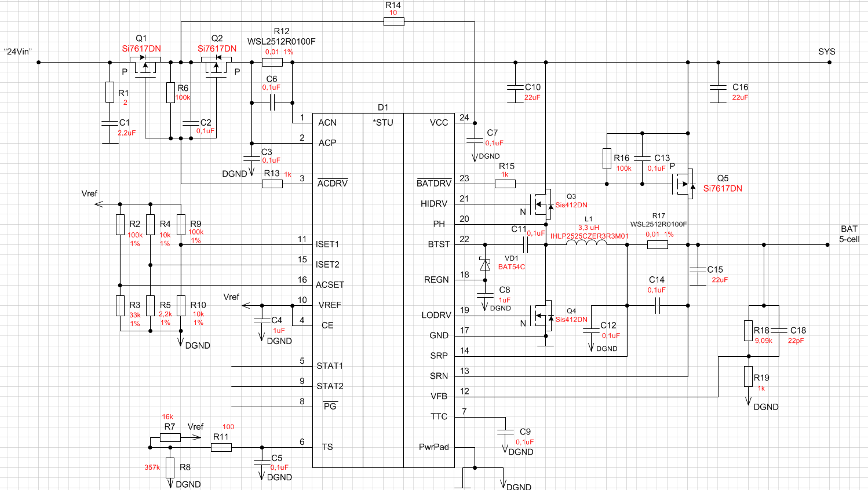Select the Q3 Sis412DN transistor symbol
This screenshot has width=868, height=490.
click(544, 204)
